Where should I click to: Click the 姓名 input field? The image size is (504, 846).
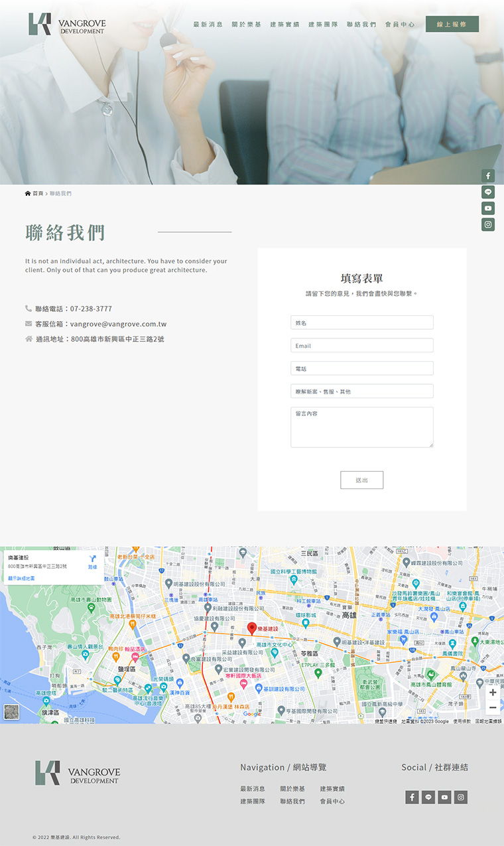[361, 322]
